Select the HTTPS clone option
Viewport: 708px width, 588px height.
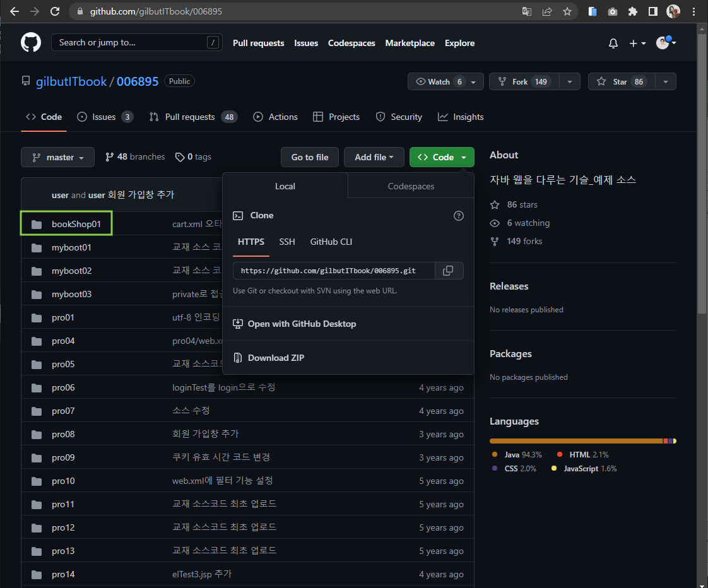[x=251, y=242]
